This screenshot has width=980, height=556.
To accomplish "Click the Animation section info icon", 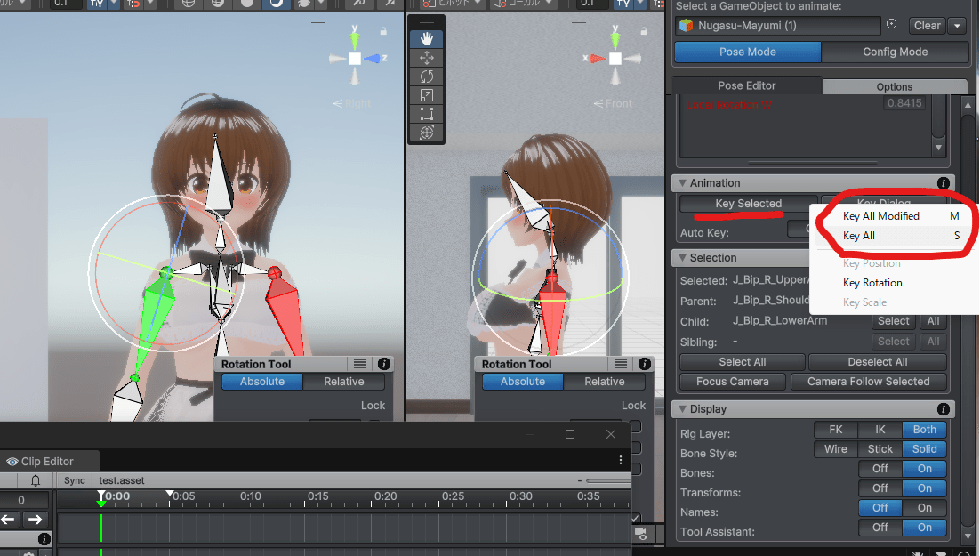I will coord(943,183).
